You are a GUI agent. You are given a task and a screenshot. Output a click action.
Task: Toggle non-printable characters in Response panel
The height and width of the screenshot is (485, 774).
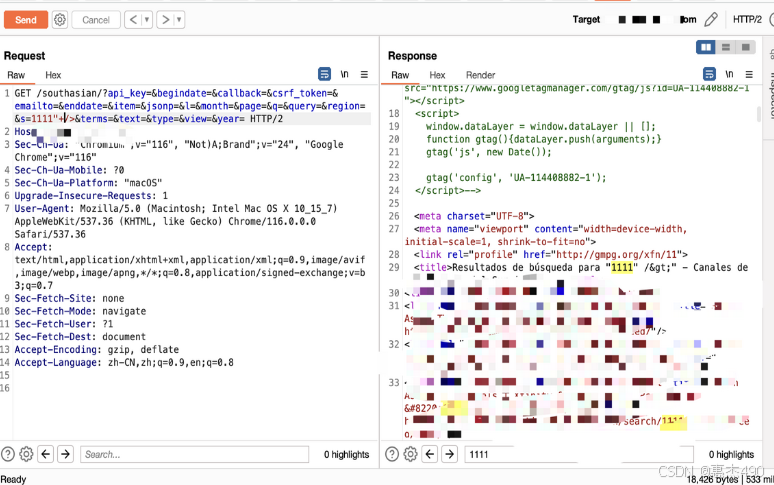[x=729, y=75]
